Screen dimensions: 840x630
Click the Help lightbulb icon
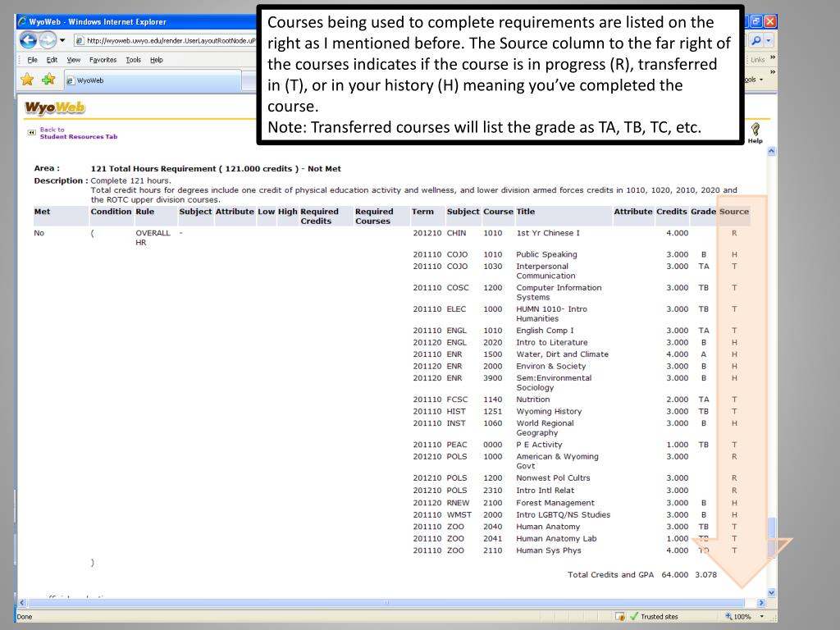(x=756, y=129)
